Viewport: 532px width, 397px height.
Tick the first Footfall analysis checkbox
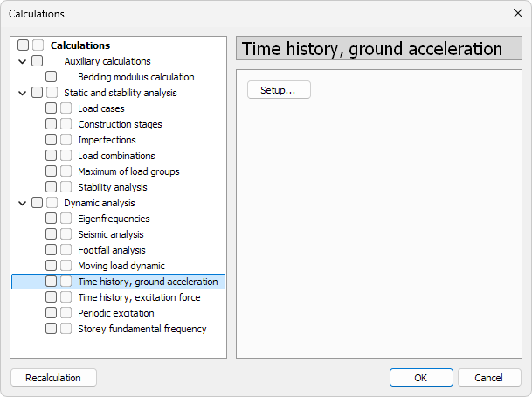pos(52,249)
